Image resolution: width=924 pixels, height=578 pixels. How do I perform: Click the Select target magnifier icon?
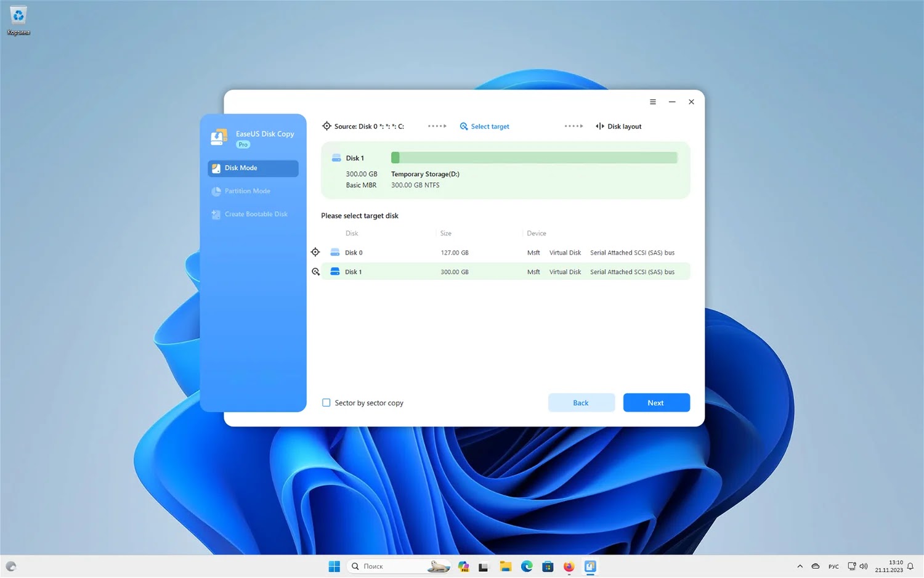[464, 126]
